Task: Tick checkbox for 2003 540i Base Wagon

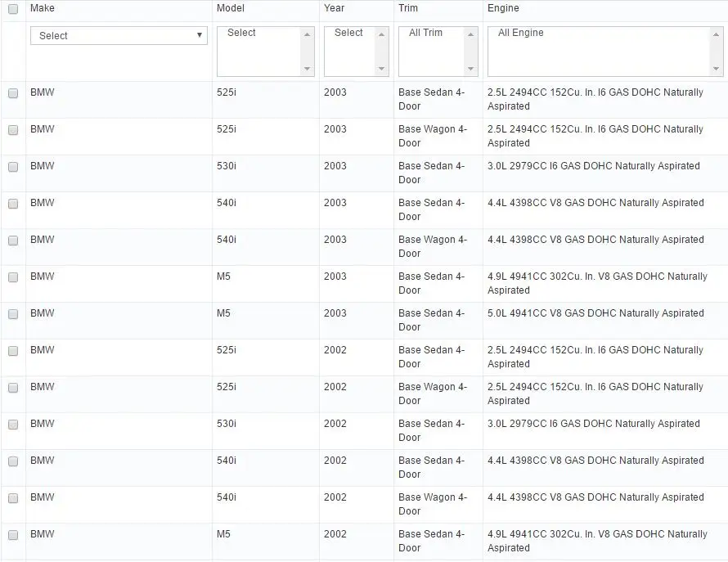Action: tap(13, 241)
